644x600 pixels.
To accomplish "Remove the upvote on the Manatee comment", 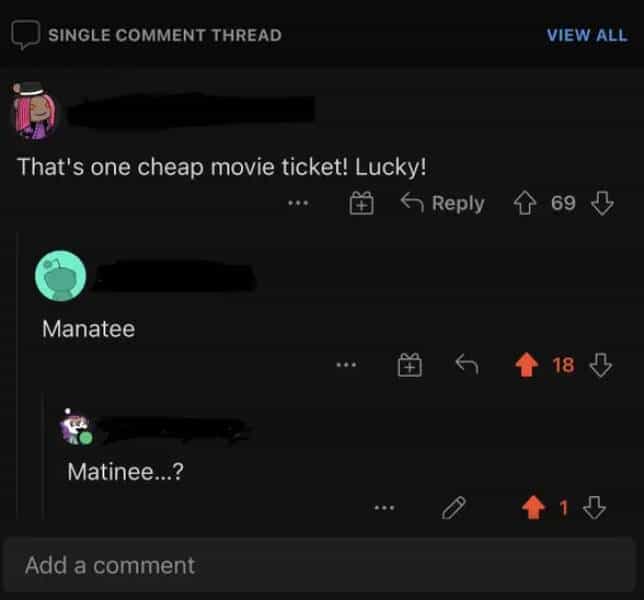I will (x=527, y=365).
